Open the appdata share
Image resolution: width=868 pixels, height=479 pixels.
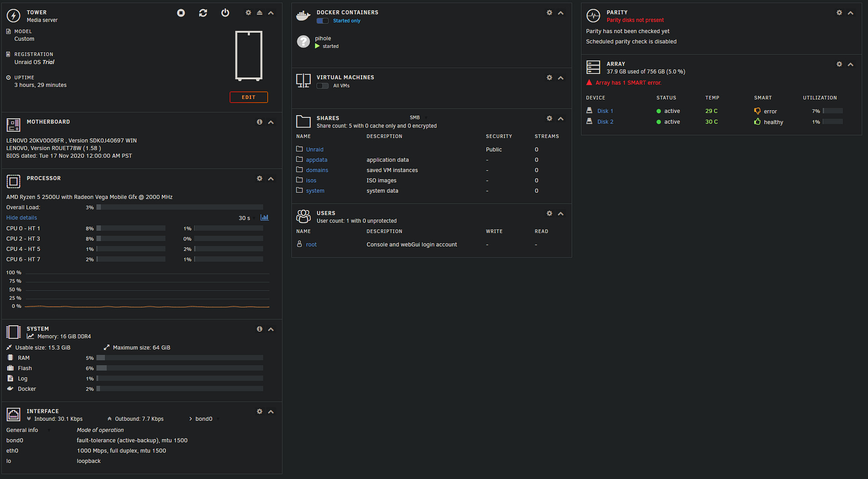click(316, 160)
